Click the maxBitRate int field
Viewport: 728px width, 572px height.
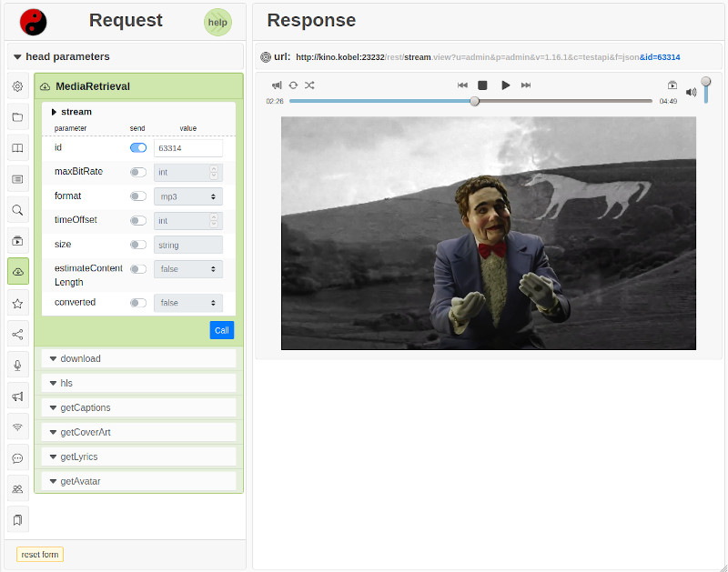tap(188, 172)
